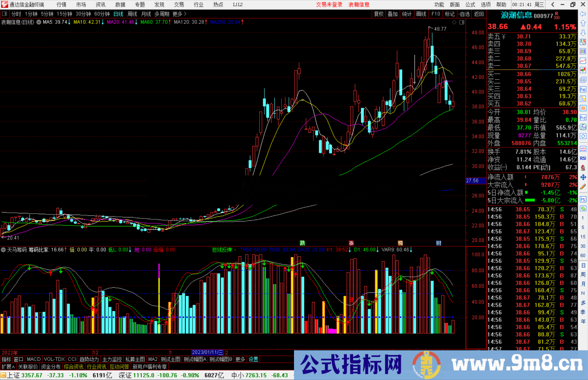Image resolution: width=588 pixels, height=380 pixels.
Task: Open the 行情 menu
Action: 62,5
